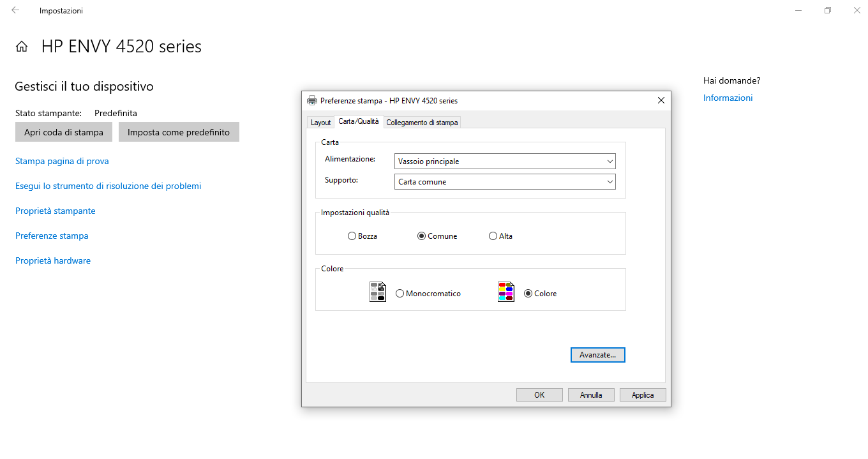
Task: Select the Bozza quality option
Action: (x=352, y=236)
